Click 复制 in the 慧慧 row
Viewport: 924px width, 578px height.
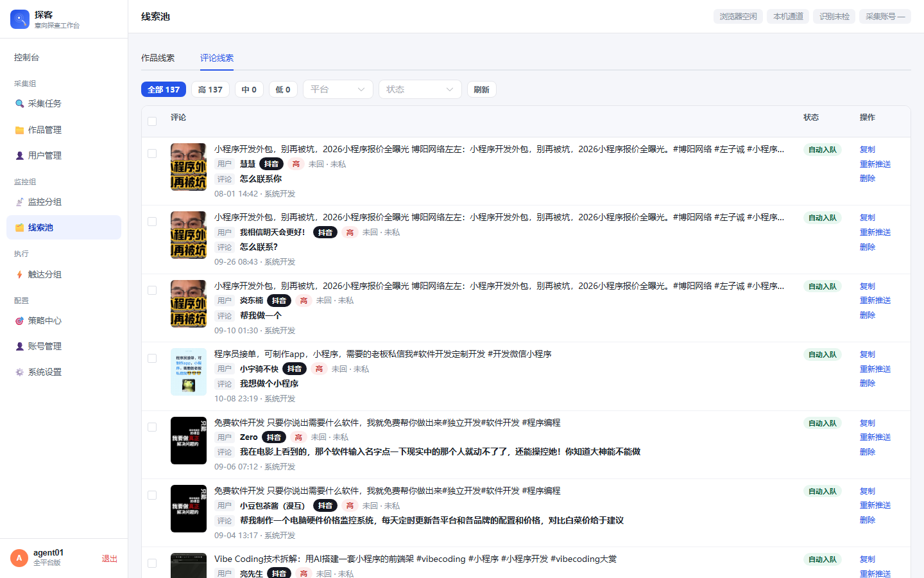868,150
